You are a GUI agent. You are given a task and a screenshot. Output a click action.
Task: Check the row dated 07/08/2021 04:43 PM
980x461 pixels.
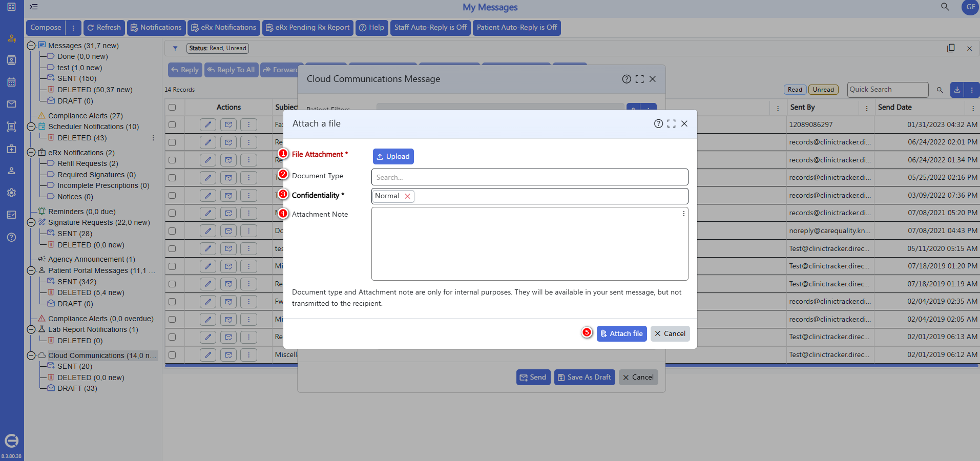172,231
